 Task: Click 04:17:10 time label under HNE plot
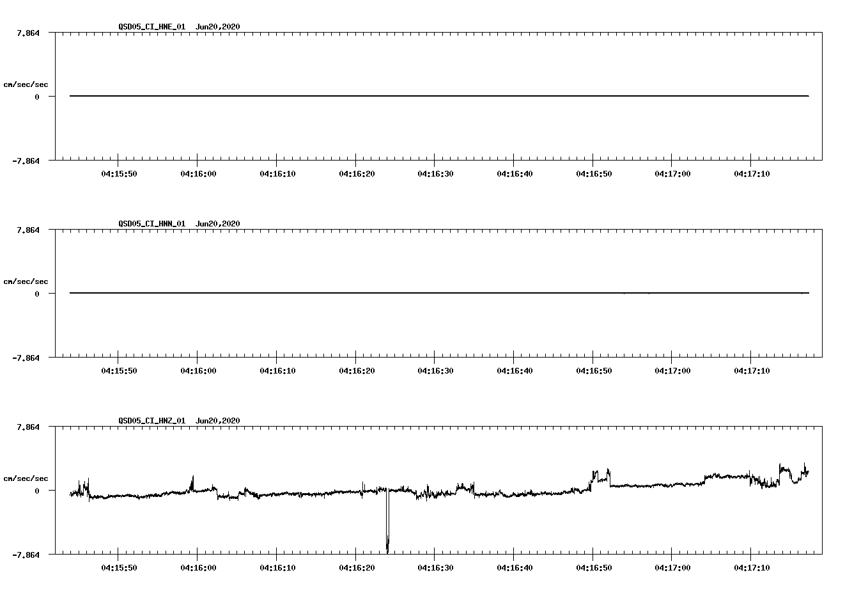[752, 173]
